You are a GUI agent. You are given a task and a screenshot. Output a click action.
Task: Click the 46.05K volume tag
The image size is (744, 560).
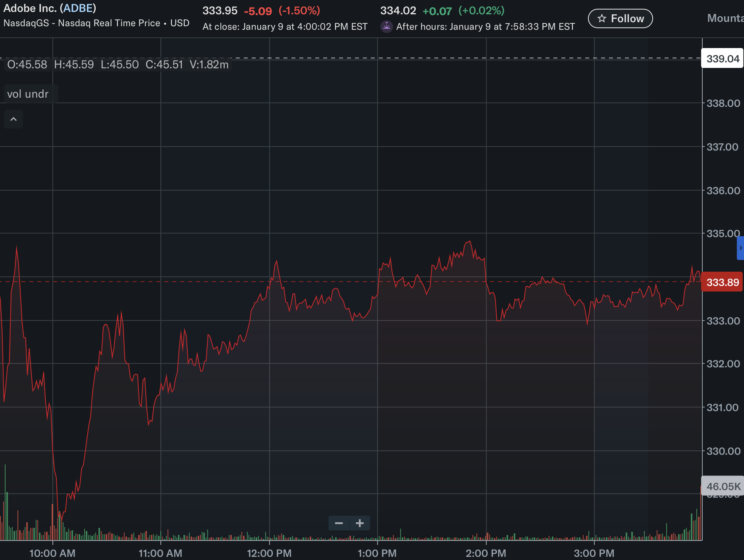(723, 486)
